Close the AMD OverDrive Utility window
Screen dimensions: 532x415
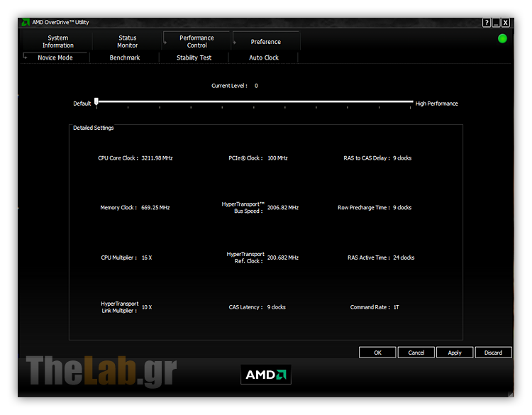pyautogui.click(x=506, y=23)
